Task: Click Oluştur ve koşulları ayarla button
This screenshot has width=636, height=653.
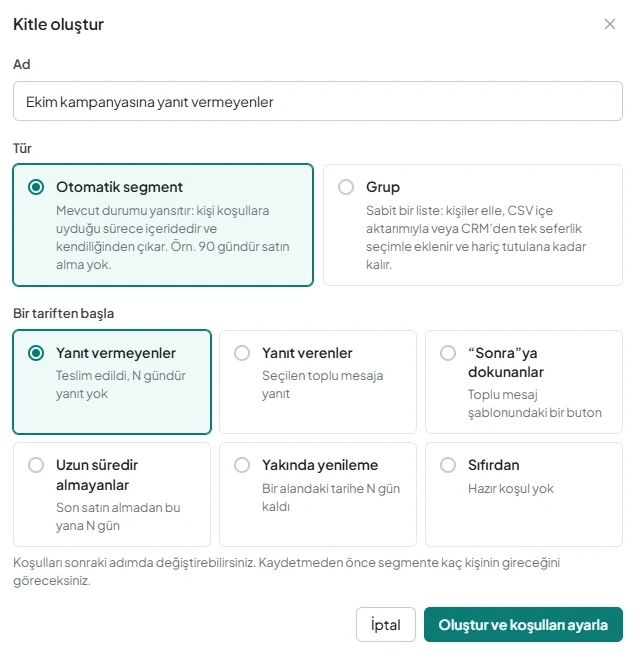Action: tap(523, 624)
